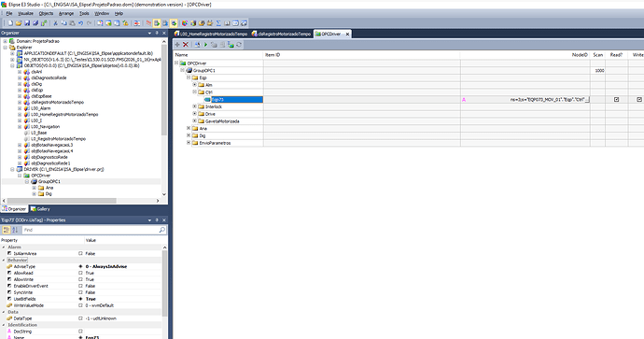The width and height of the screenshot is (644, 339).
Task: Click green play icon in driver toolbar
Action: pyautogui.click(x=205, y=45)
